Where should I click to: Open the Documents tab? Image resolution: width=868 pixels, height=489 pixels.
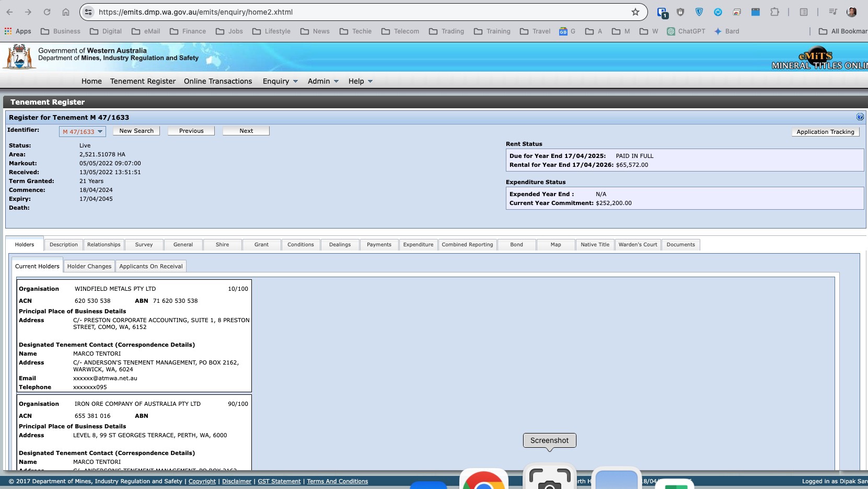point(681,245)
